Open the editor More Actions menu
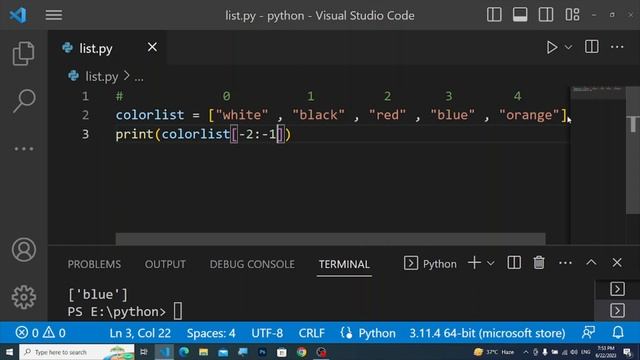Viewport: 640px width, 360px height. pyautogui.click(x=617, y=47)
